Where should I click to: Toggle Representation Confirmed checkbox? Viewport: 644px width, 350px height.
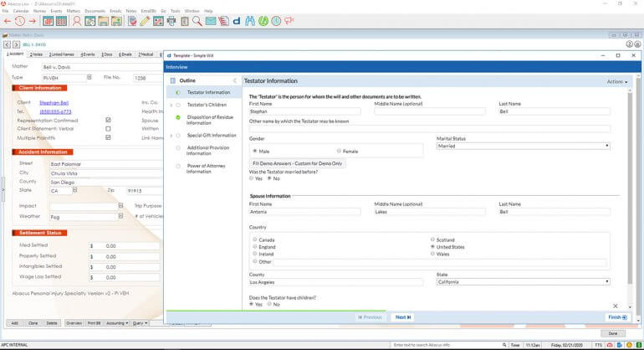pos(108,120)
